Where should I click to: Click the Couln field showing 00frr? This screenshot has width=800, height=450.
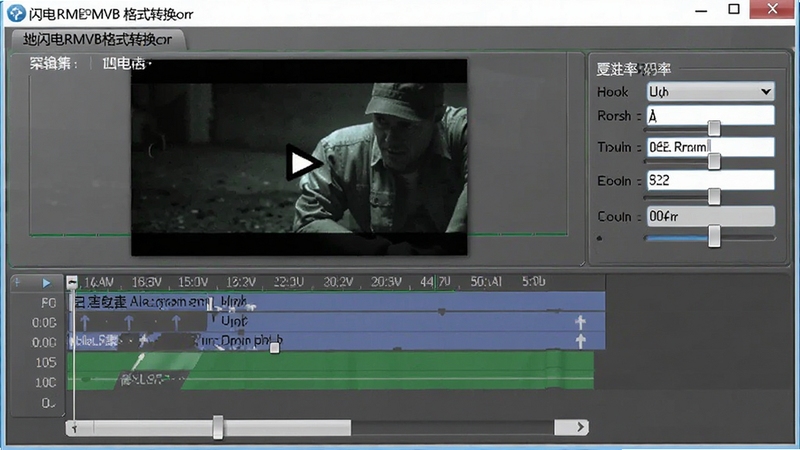711,216
